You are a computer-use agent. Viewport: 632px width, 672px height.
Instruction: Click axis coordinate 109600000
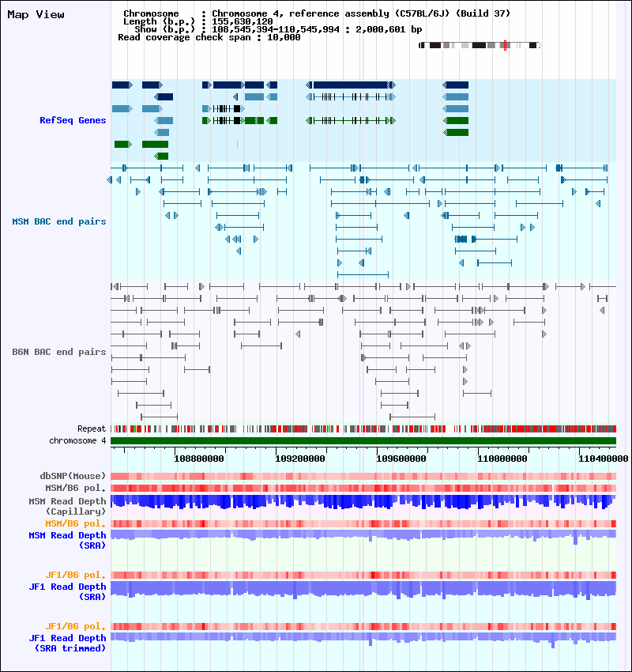(401, 459)
